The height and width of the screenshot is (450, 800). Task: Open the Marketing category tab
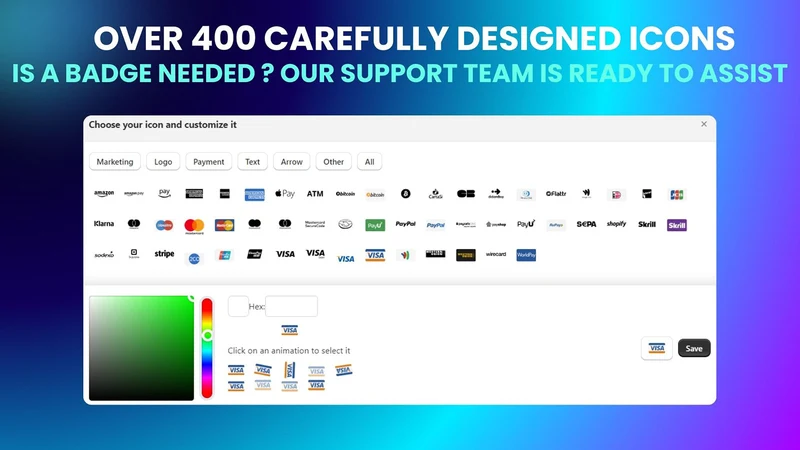point(115,162)
